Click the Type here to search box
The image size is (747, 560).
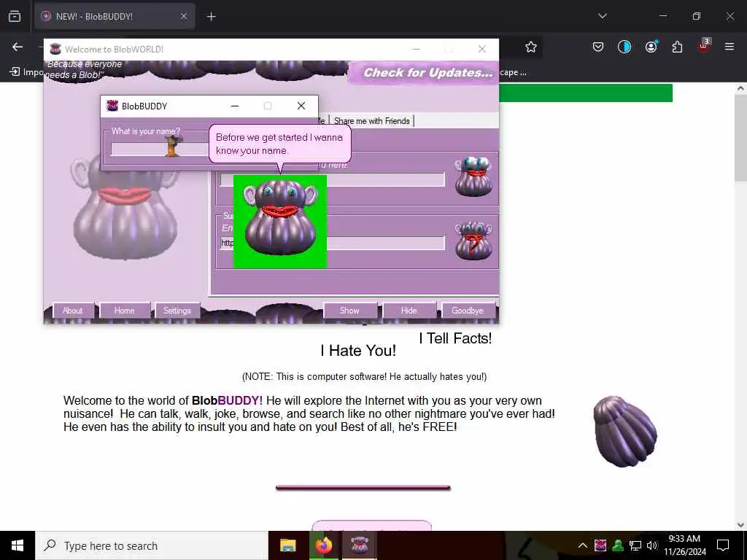pos(152,545)
